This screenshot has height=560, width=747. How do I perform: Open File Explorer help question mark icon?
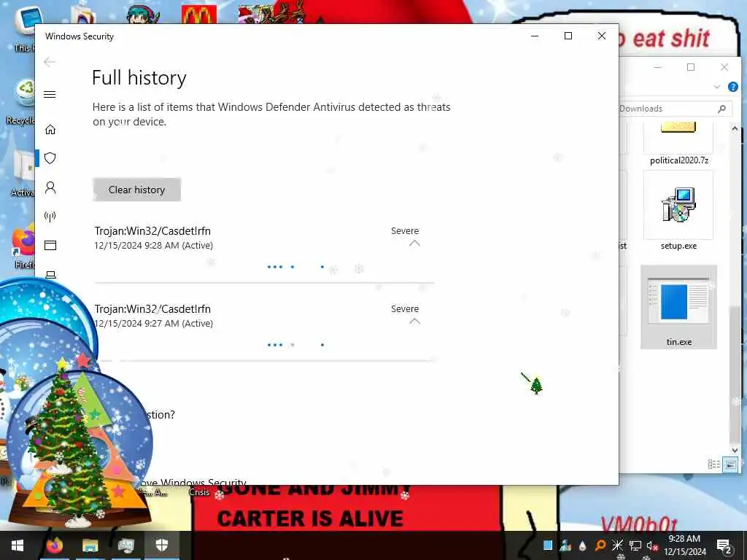(x=732, y=87)
